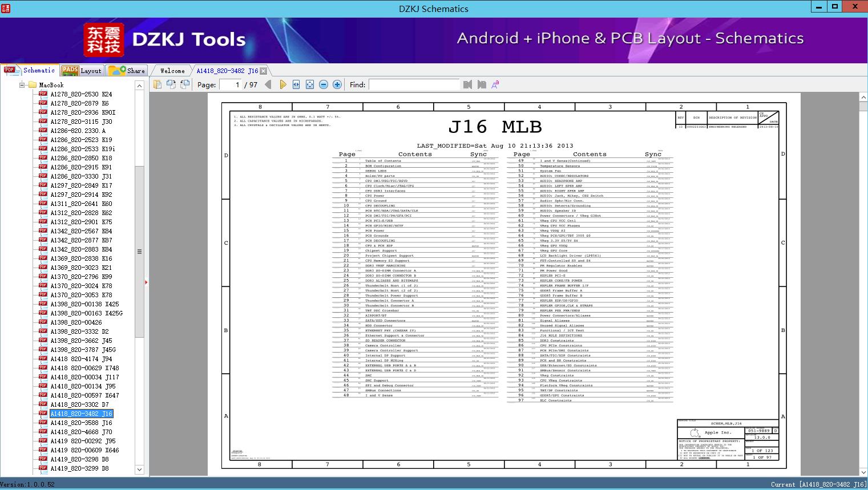
Task: Open A1342_820-2877 K87 schematic
Action: (81, 240)
